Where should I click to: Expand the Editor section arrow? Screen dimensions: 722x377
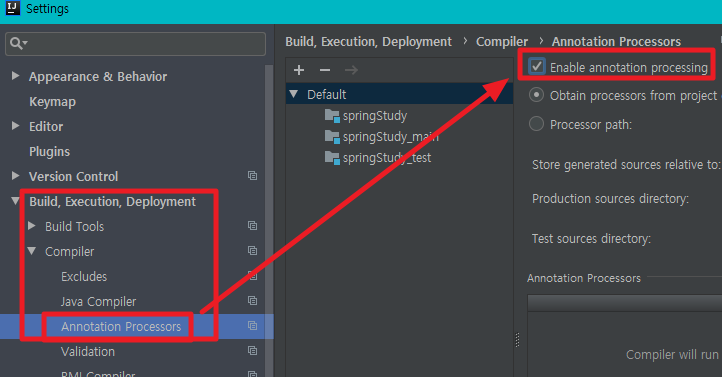coord(15,126)
